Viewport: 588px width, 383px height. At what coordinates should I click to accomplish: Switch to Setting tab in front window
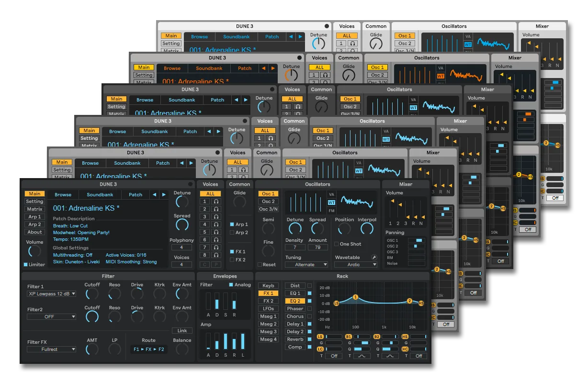(34, 202)
